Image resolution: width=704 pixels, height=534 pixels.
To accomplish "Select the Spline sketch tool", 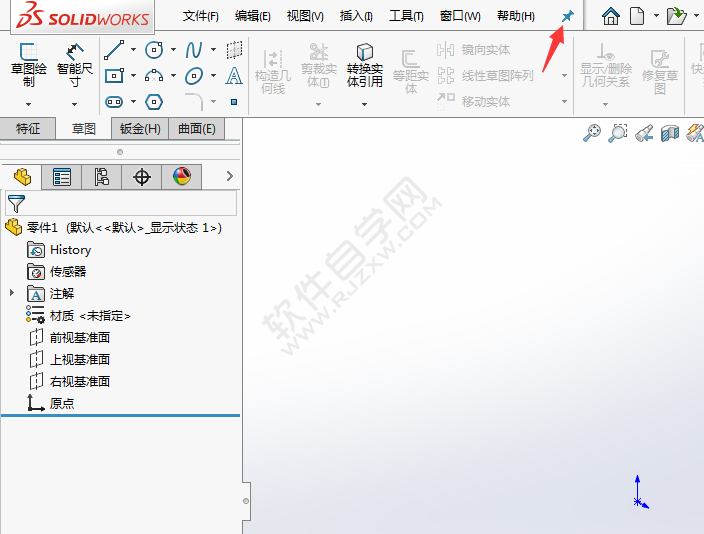I will pos(194,50).
